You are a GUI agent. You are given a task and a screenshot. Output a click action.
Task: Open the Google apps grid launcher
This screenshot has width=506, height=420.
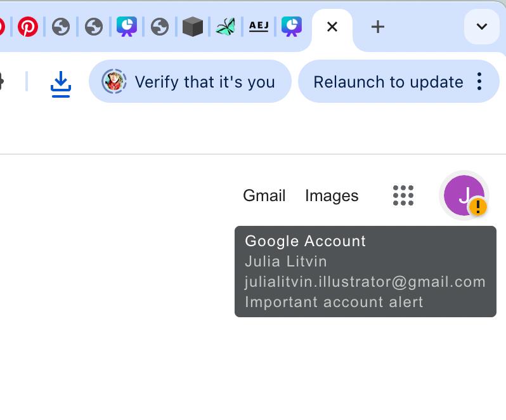pyautogui.click(x=403, y=195)
